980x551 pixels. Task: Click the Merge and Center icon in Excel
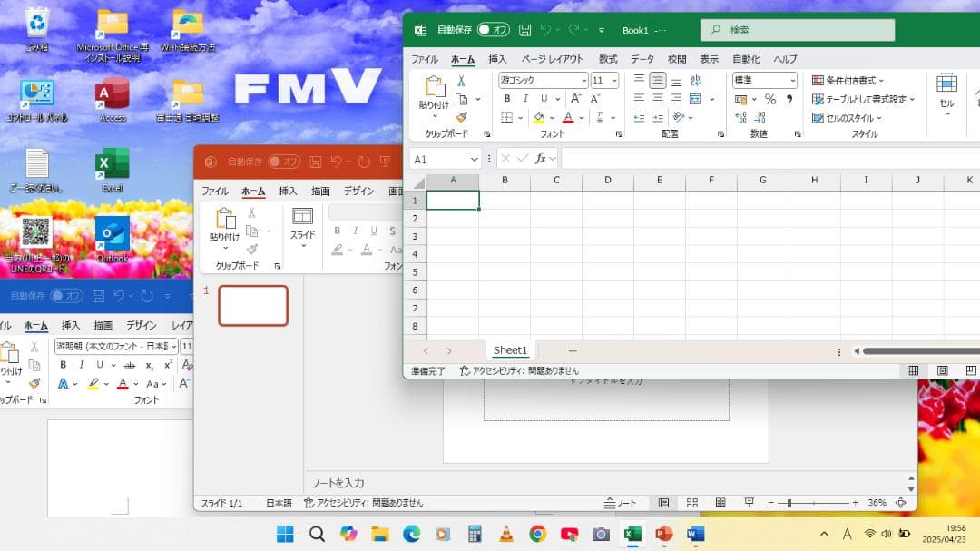click(695, 99)
